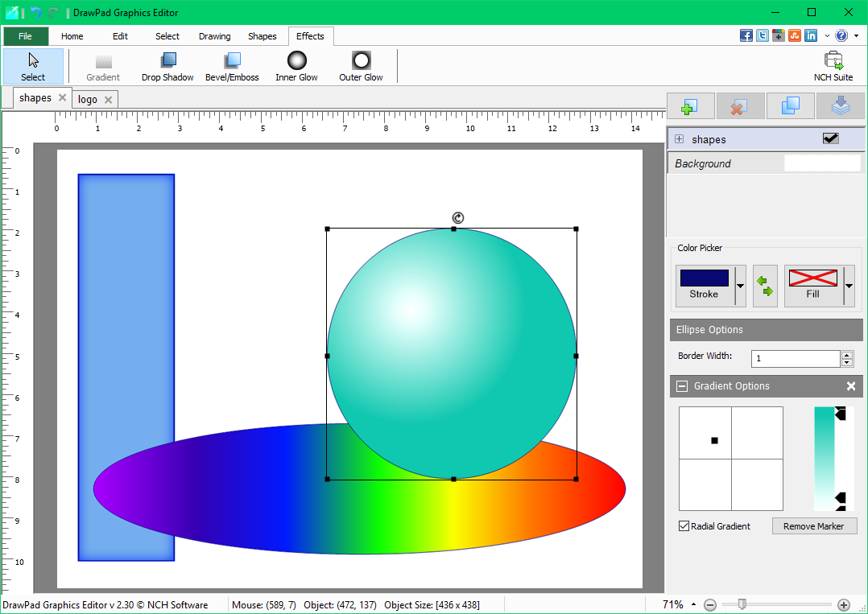Toggle visibility of the shapes layer
868x614 pixels.
pyautogui.click(x=830, y=138)
